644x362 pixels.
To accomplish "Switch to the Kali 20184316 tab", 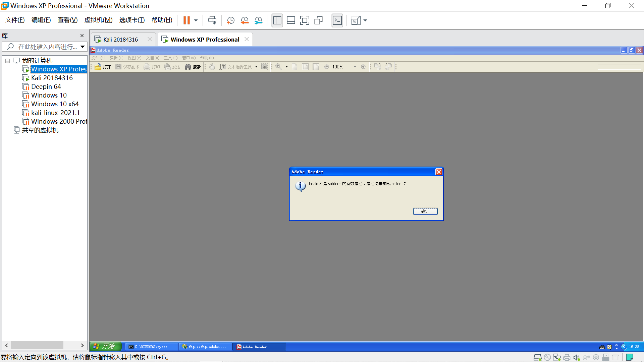I will click(x=120, y=40).
